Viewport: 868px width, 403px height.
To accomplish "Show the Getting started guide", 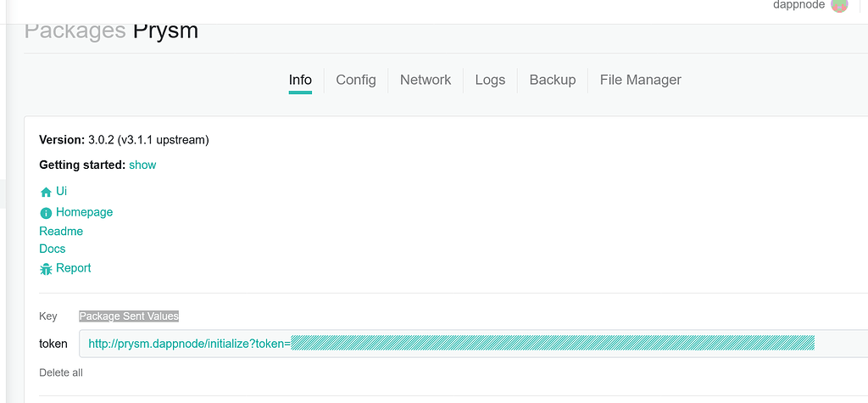I will pos(142,165).
